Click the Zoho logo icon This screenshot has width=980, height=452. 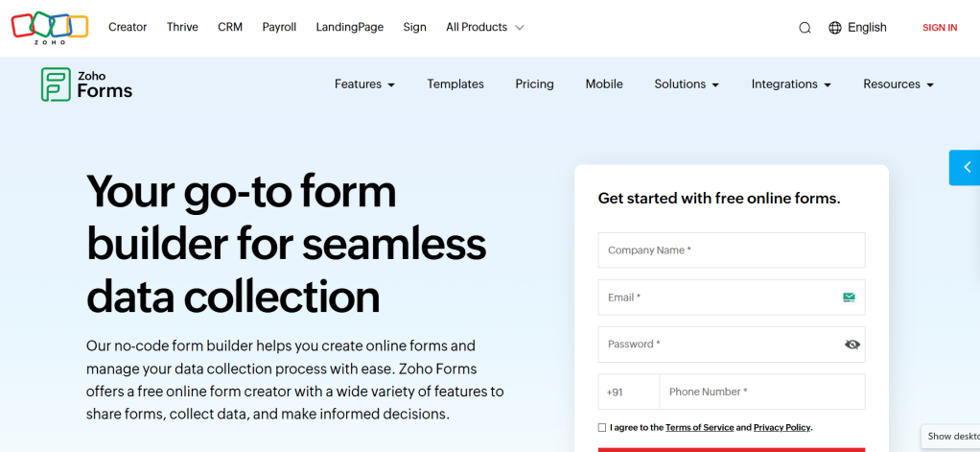coord(50,27)
